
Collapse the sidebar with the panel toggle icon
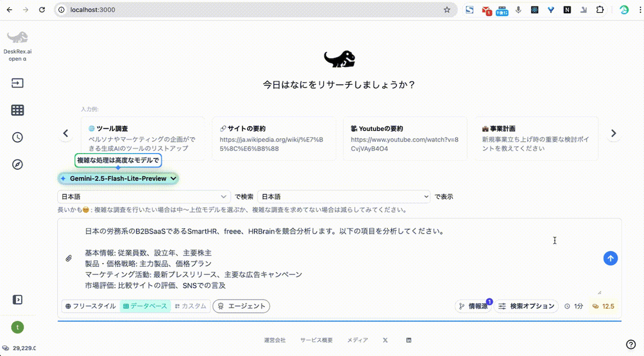[x=18, y=299]
